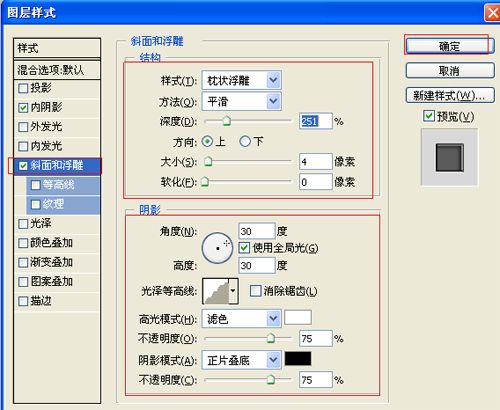
Task: Toggle the 使用全局光(G) checkbox
Action: click(x=244, y=248)
